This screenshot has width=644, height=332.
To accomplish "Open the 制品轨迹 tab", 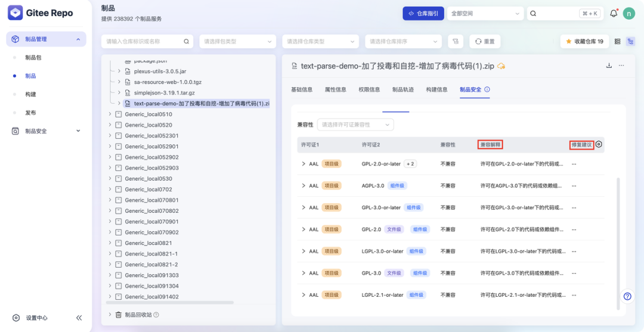I will (x=402, y=89).
